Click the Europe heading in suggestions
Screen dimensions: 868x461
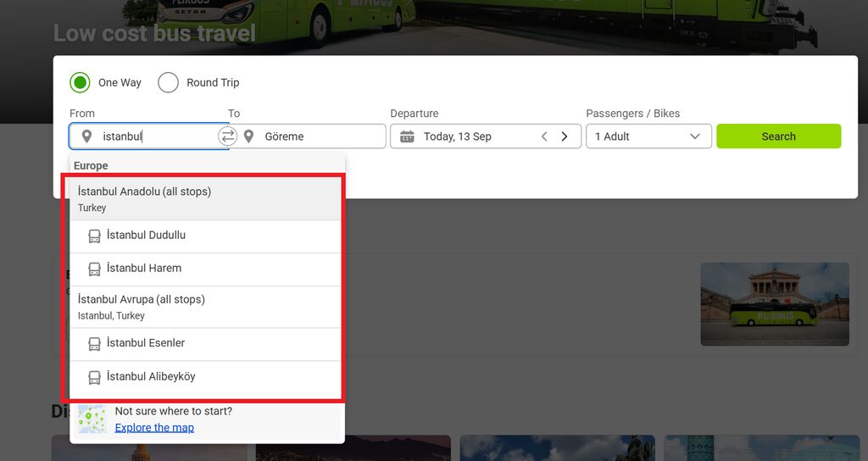tap(91, 165)
